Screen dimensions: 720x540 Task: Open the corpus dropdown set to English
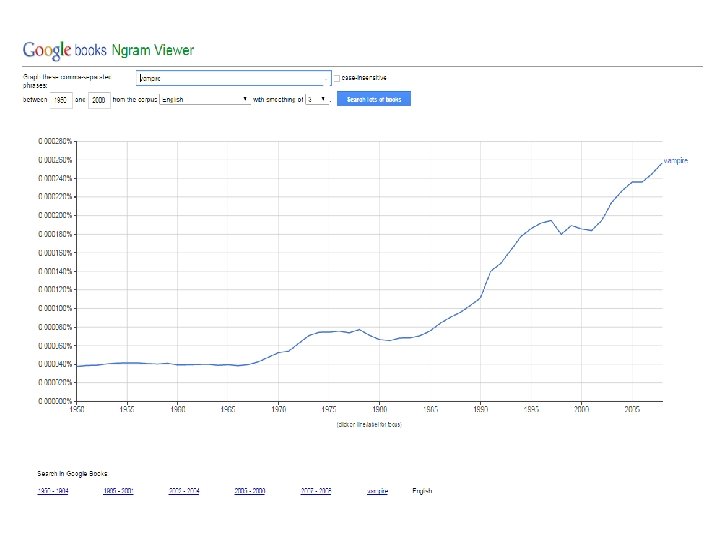coord(204,99)
